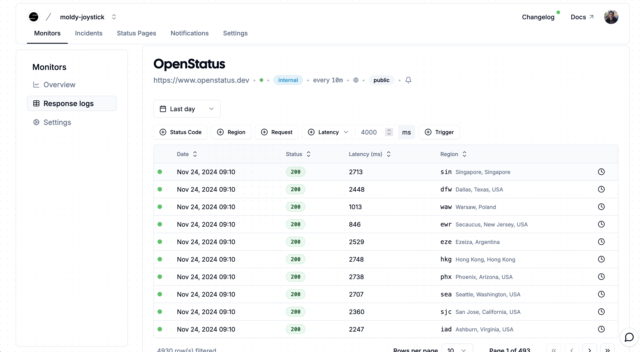Click the globe icon after every 10m
This screenshot has height=352, width=644.
pos(356,80)
